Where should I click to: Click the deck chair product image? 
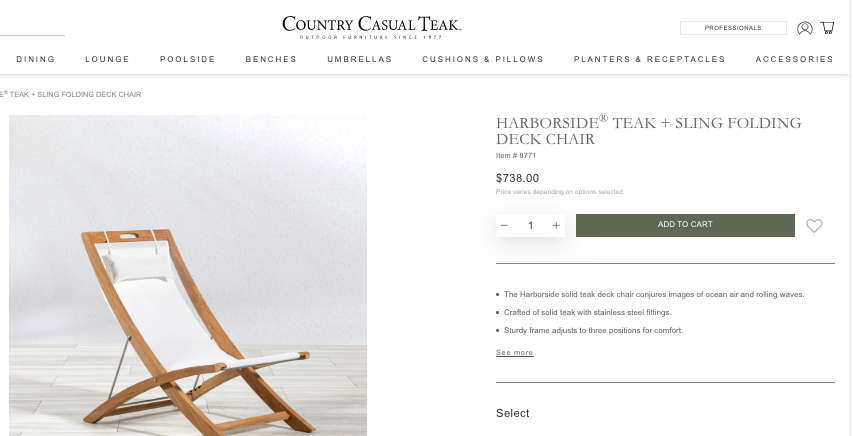(x=188, y=275)
